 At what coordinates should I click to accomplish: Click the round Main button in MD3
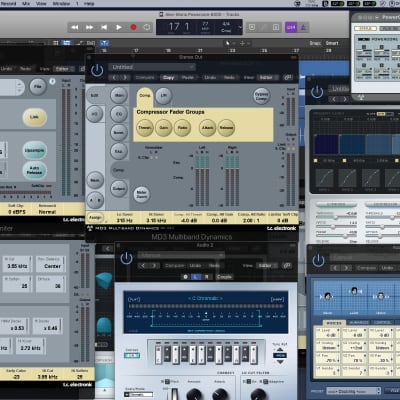pyautogui.click(x=119, y=96)
